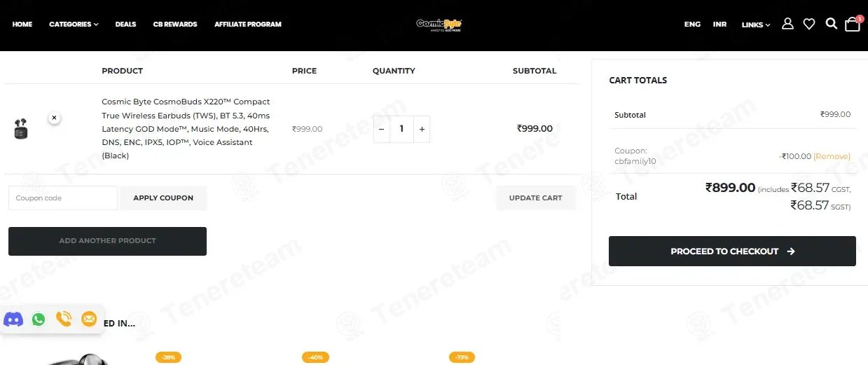Click the Apply Coupon button
Screen dimensions: 868x365
click(163, 198)
